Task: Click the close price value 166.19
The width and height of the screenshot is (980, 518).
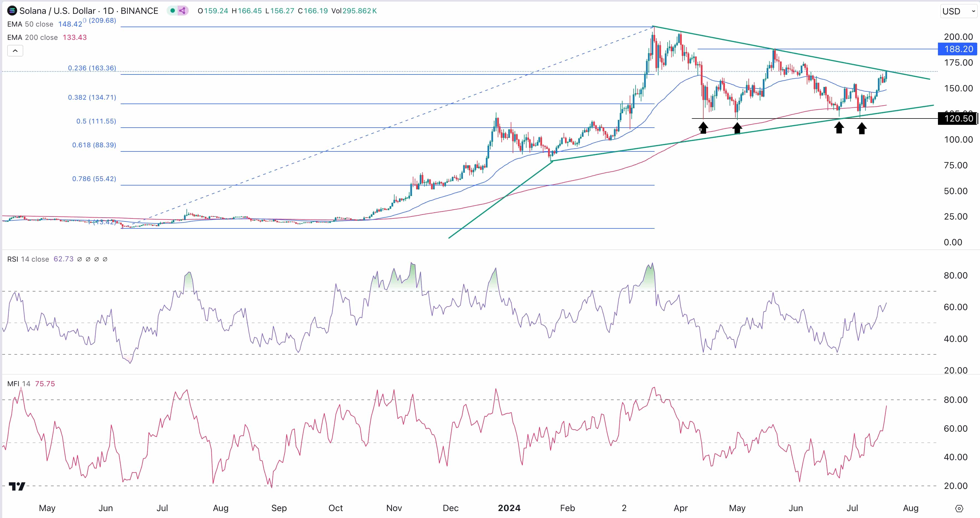Action: coord(316,11)
